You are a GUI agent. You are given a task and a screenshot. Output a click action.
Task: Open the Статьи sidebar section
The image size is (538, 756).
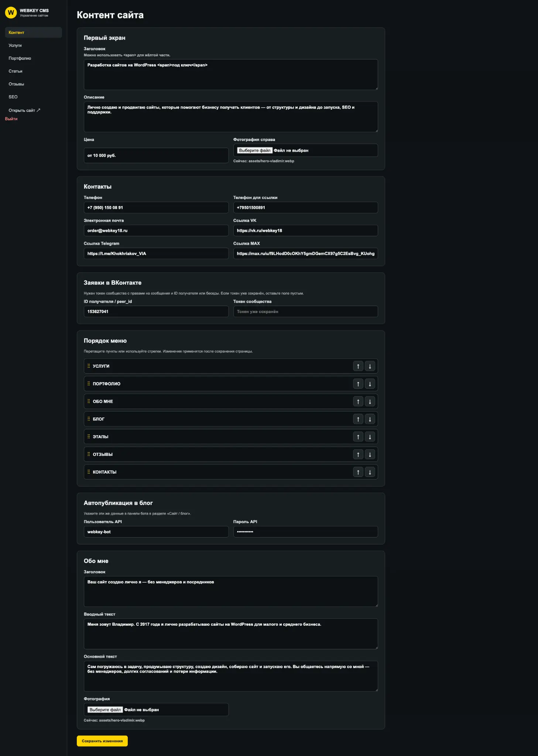pos(34,71)
